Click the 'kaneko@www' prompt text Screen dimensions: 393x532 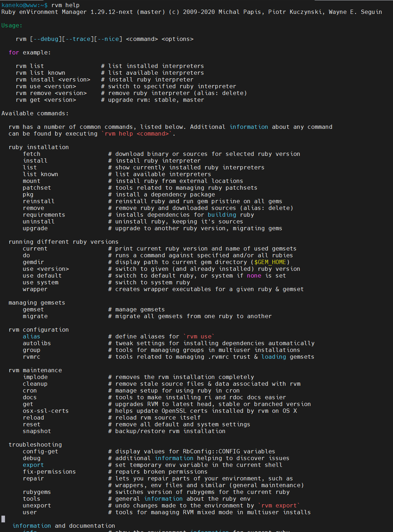pyautogui.click(x=19, y=5)
